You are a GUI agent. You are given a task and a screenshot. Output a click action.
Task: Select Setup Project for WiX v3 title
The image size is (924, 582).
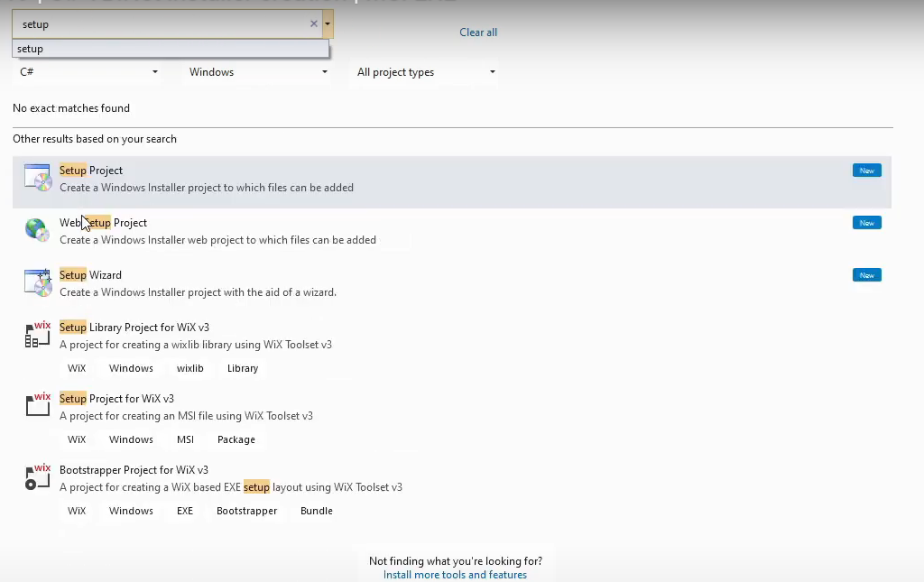[116, 399]
